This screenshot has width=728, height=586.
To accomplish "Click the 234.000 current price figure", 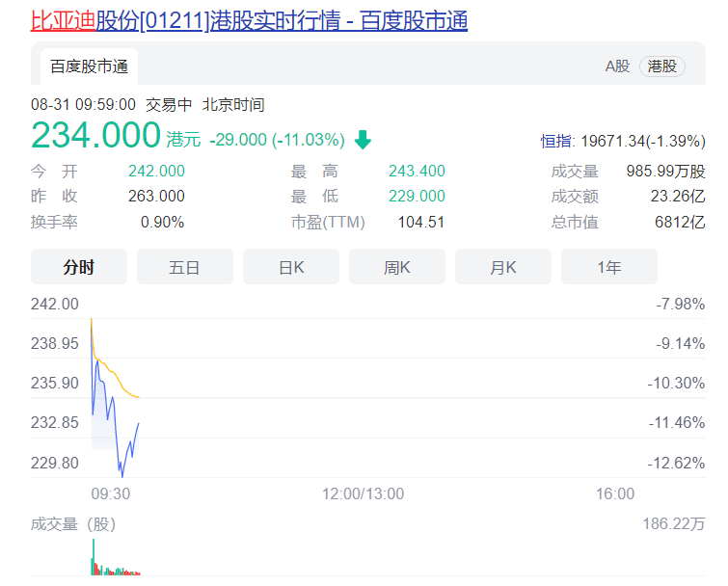I will 95,135.
